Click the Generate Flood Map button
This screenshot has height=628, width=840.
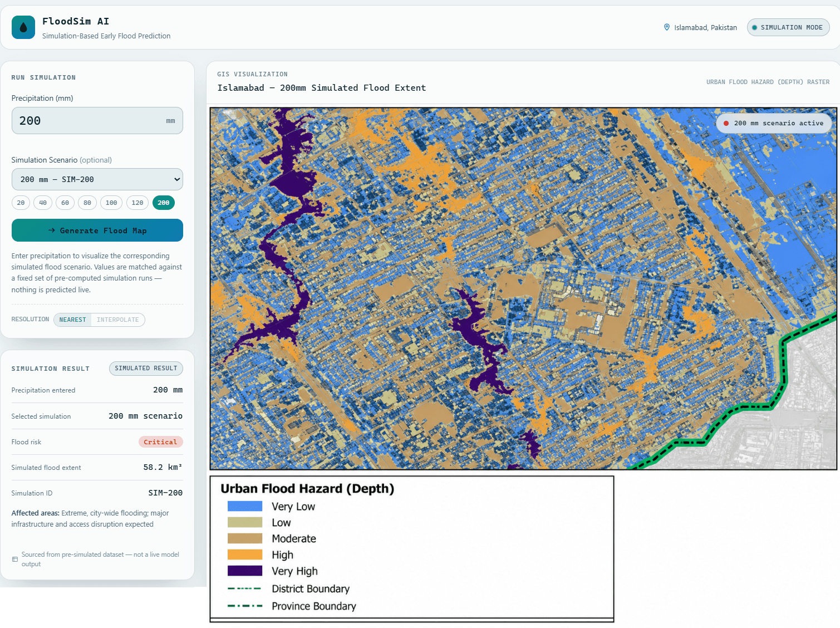(x=97, y=230)
